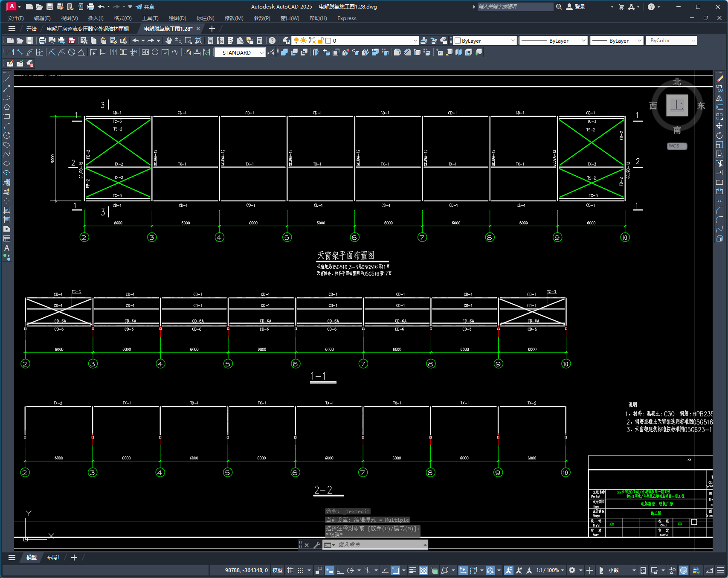728x578 pixels.
Task: Toggle Lineweight display in status bar
Action: click(413, 570)
